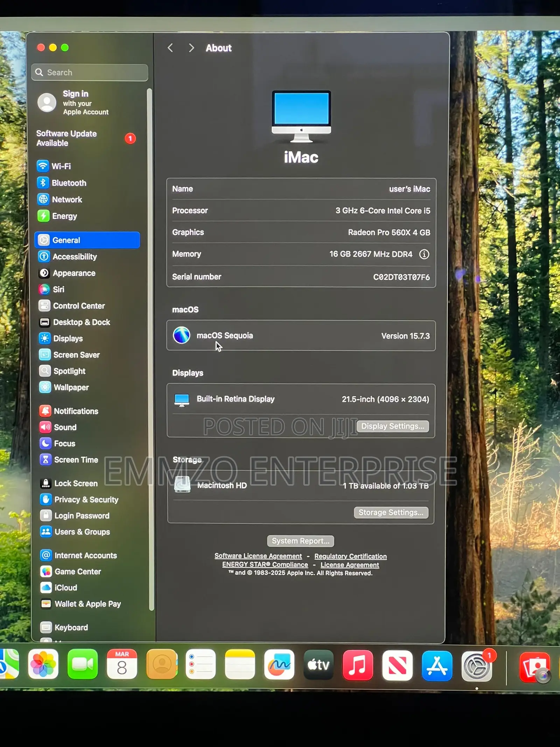Image resolution: width=560 pixels, height=747 pixels.
Task: Open Control Center settings
Action: click(72, 305)
